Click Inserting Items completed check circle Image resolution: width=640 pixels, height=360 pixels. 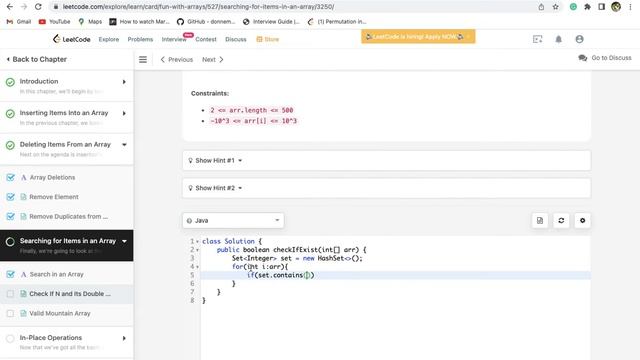pyautogui.click(x=10, y=113)
